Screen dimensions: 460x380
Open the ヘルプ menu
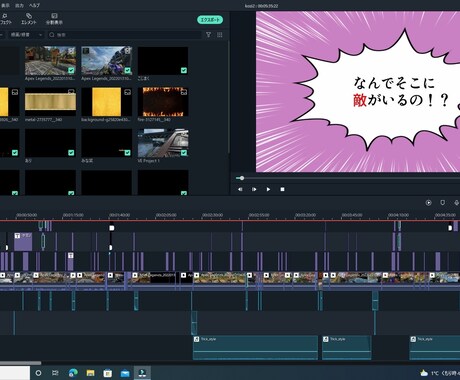34,5
